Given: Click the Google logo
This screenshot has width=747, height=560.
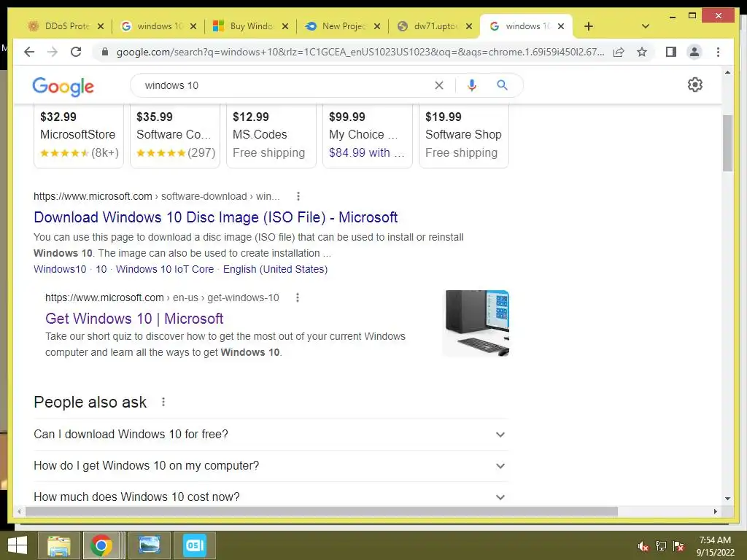Looking at the screenshot, I should (x=63, y=86).
